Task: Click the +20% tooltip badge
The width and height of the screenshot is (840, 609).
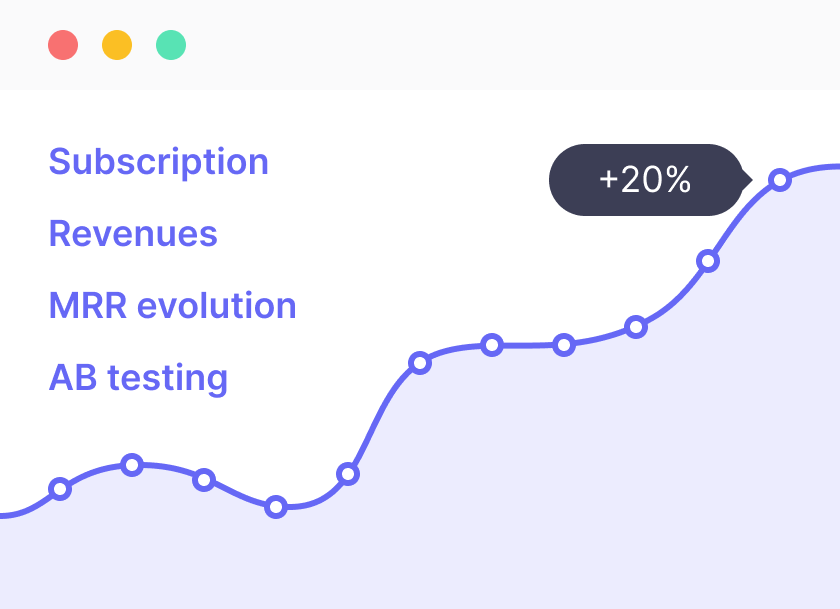Action: point(646,179)
